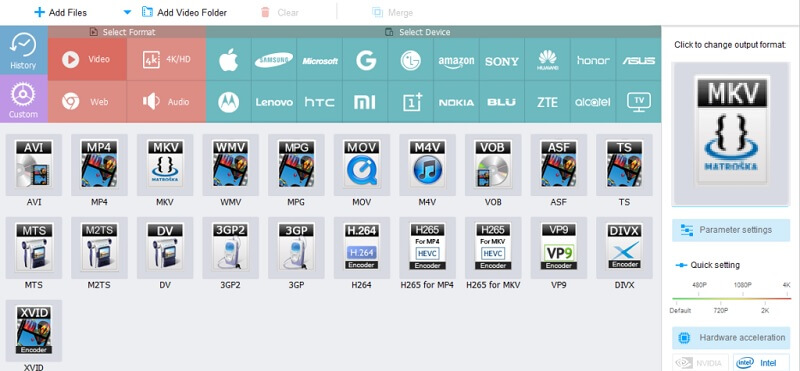Expand the Add Files dropdown arrow
800x371 pixels.
coord(127,12)
